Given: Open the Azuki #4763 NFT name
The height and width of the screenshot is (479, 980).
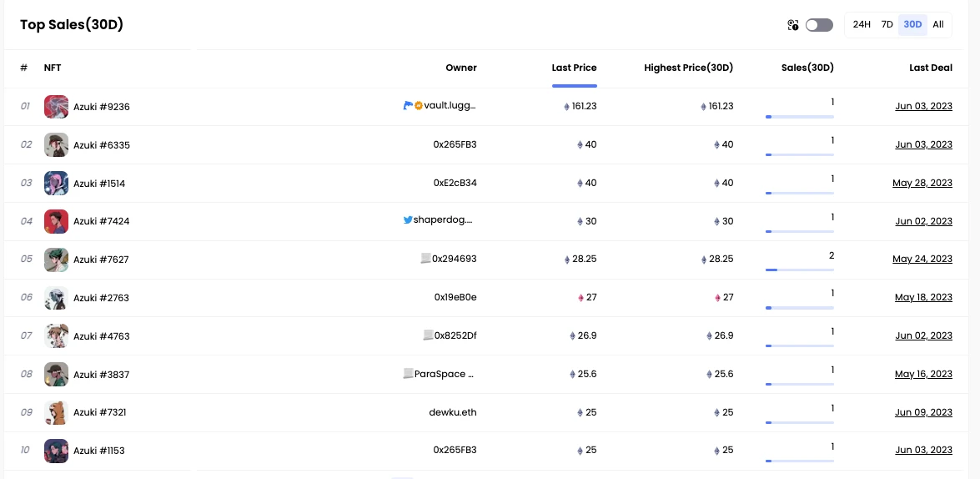Looking at the screenshot, I should coord(101,336).
